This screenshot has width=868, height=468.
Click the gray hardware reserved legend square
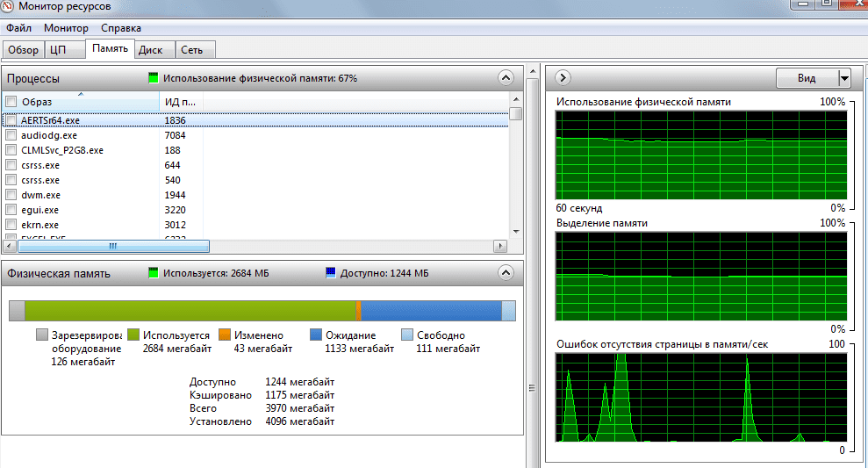[42, 335]
